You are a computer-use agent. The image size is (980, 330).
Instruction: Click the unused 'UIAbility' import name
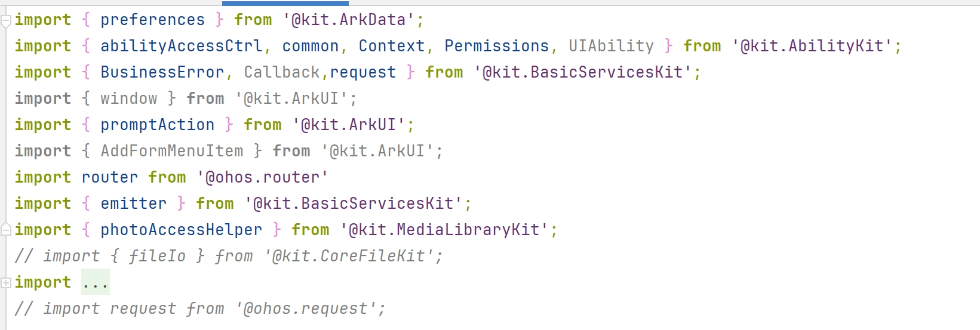pos(612,46)
